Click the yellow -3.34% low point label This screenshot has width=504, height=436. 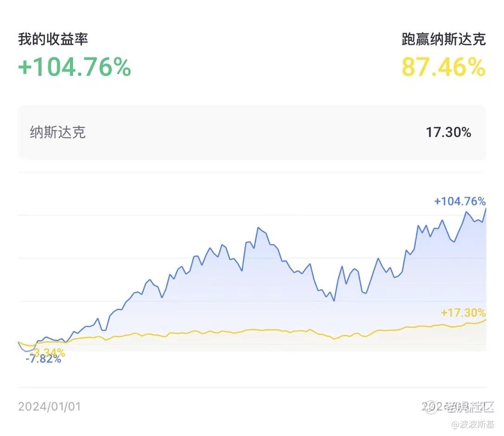[x=49, y=352]
